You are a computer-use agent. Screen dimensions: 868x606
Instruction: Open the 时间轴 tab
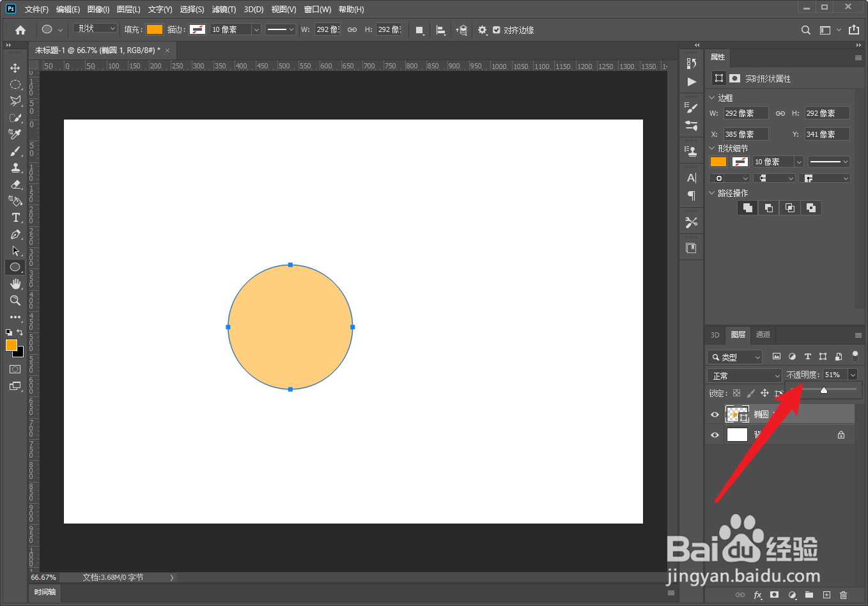click(45, 592)
